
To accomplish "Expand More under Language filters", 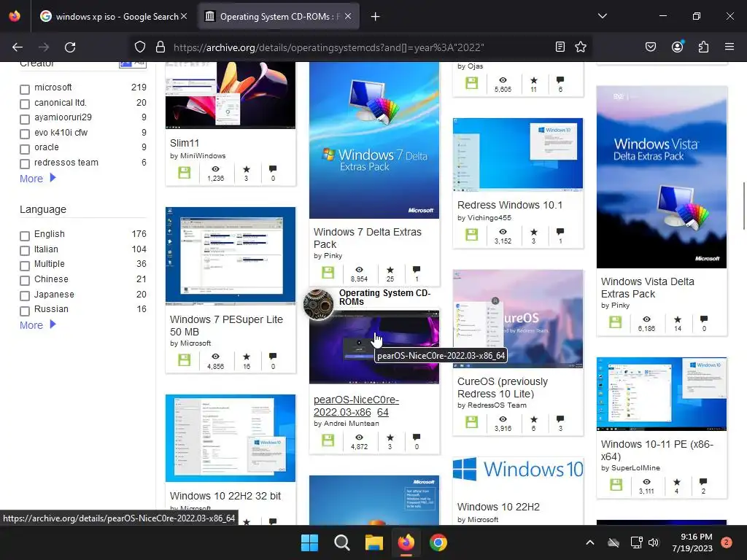I will coord(38,325).
